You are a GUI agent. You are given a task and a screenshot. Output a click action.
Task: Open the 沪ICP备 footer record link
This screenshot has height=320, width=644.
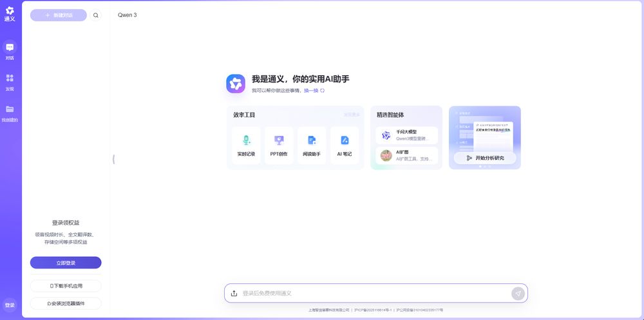373,310
